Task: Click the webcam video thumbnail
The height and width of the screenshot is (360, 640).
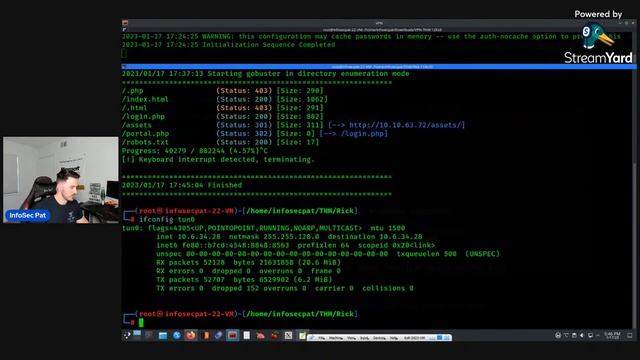Action: pyautogui.click(x=61, y=180)
